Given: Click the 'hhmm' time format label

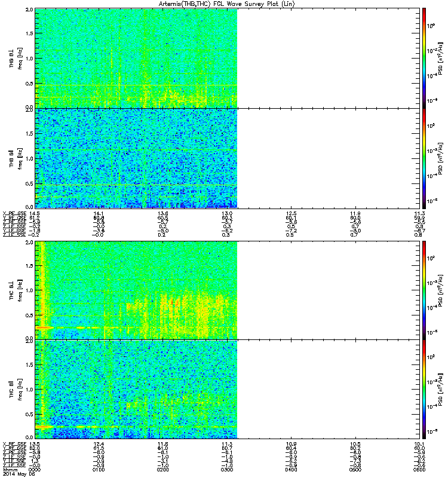Looking at the screenshot, I should click(10, 470).
